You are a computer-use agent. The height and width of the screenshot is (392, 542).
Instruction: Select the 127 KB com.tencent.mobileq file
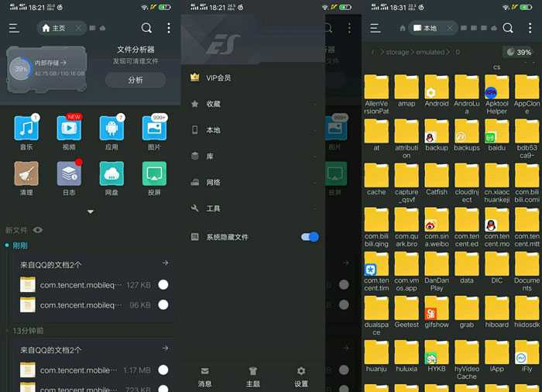(x=163, y=285)
